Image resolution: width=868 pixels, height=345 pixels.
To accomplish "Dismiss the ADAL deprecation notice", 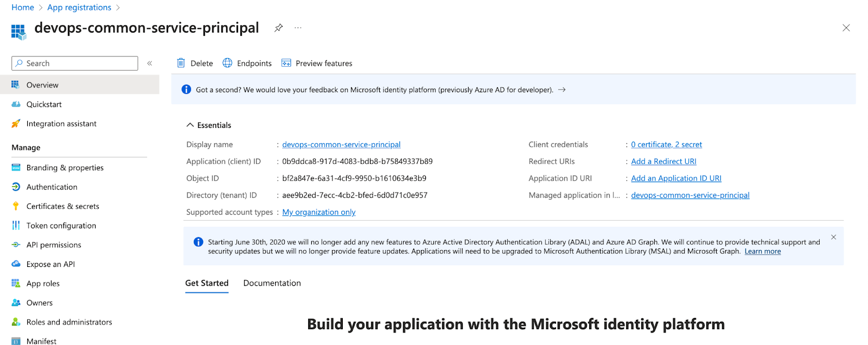I will pos(834,237).
